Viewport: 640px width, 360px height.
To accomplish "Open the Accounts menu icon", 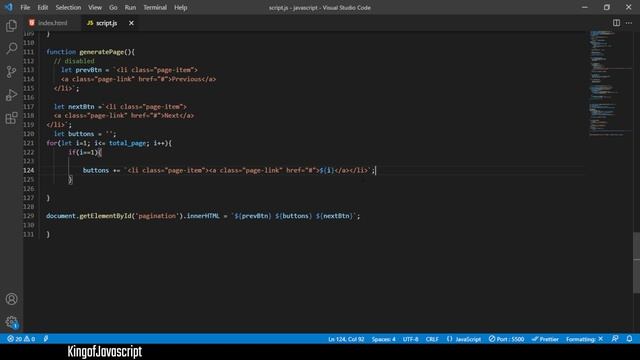I will (x=11, y=299).
